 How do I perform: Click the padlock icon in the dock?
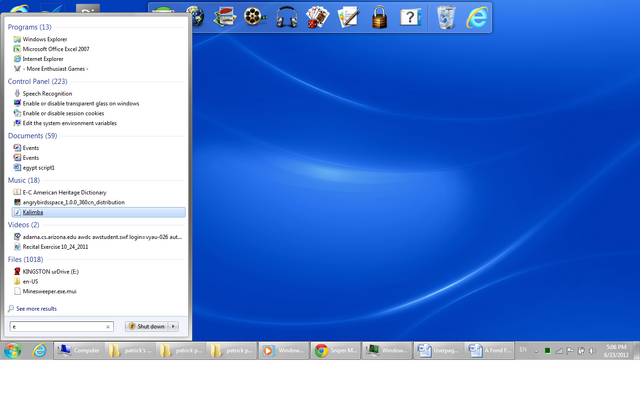(379, 17)
